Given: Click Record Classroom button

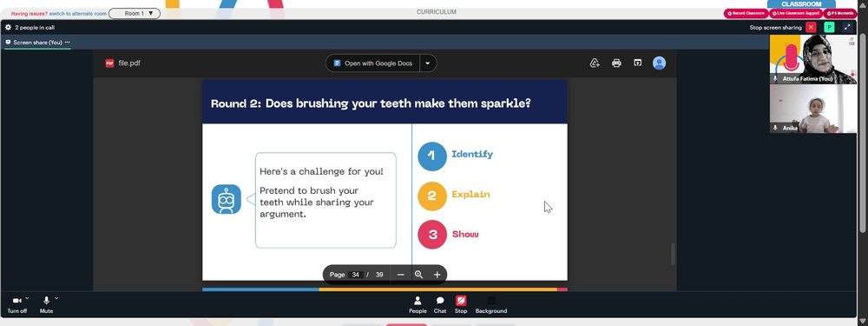Looking at the screenshot, I should [x=746, y=13].
